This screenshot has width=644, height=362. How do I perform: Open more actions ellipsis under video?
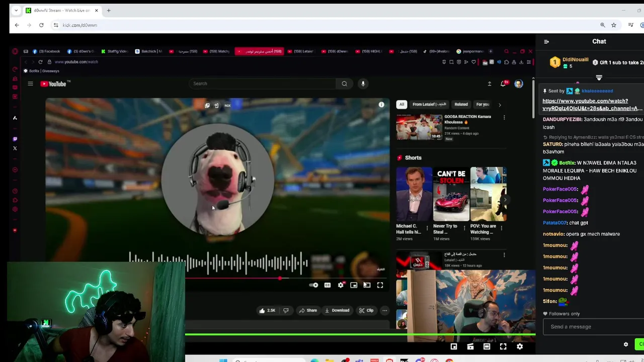pyautogui.click(x=385, y=310)
